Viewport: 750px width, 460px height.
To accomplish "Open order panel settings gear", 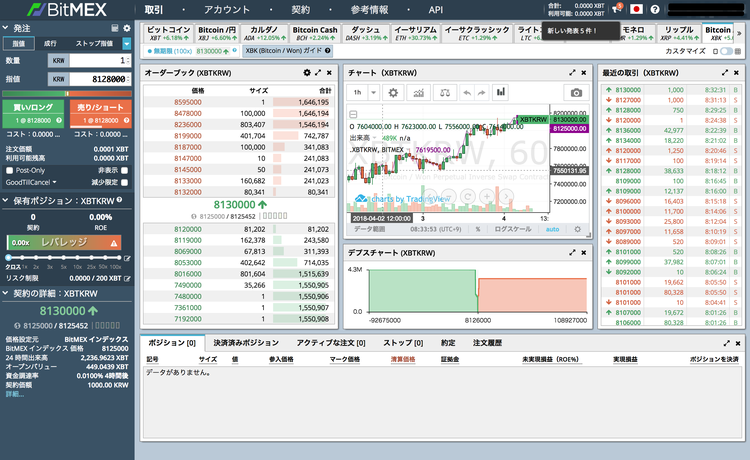I will 127,28.
